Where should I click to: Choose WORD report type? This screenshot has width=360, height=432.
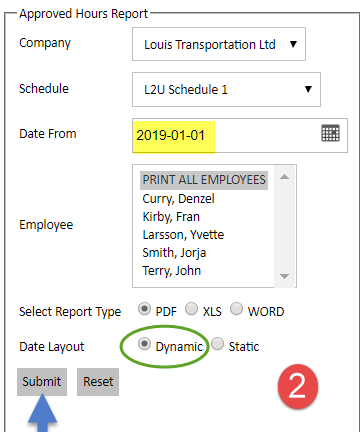pos(236,309)
